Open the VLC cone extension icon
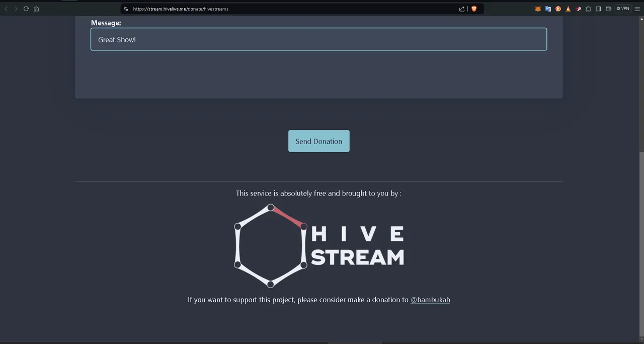The image size is (644, 344). [568, 9]
